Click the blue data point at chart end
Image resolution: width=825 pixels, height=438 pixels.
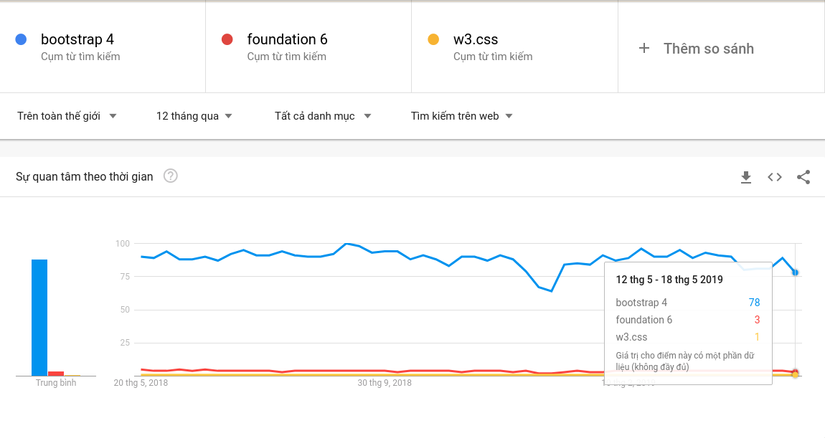point(795,272)
